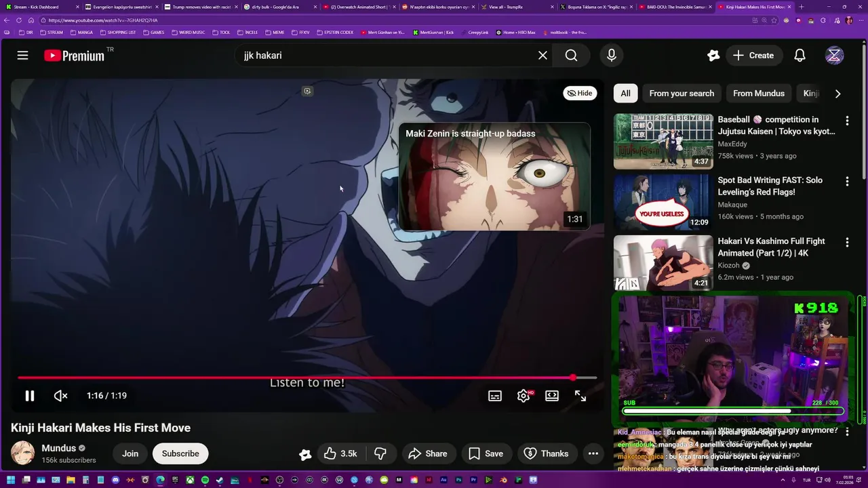Open Hakari Vs Kashimo Full Fight thumbnail

tap(663, 263)
